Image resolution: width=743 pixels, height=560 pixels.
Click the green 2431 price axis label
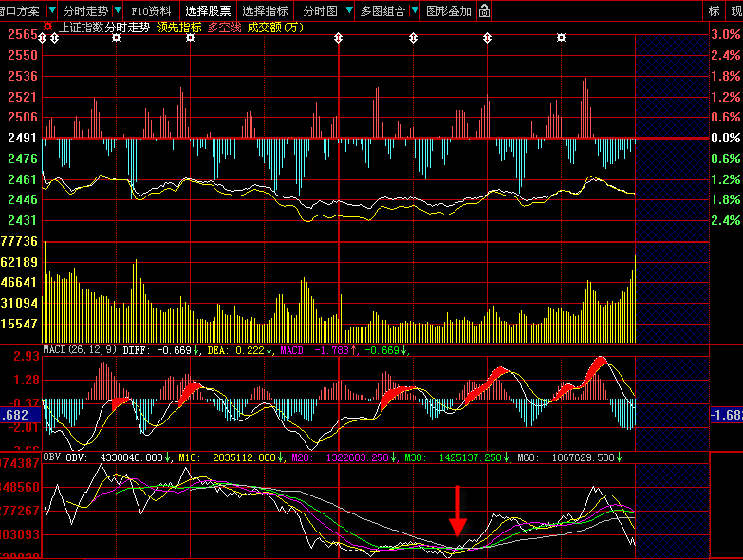tap(22, 220)
